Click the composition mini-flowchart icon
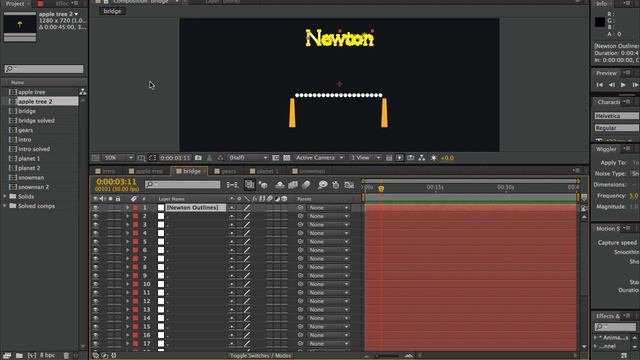The height and width of the screenshot is (360, 640). coord(232,185)
